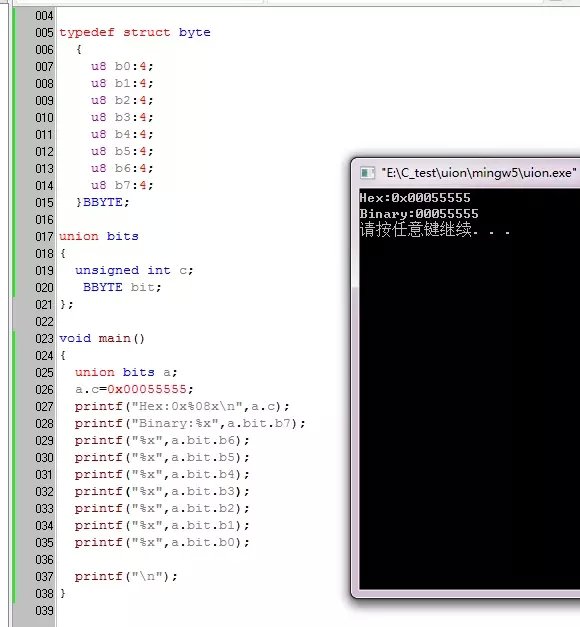Click the printf line printing a.bit.b0

point(162,543)
